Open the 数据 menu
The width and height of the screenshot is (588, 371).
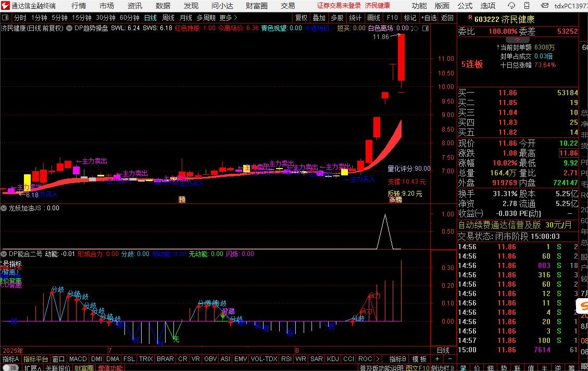[x=162, y=6]
